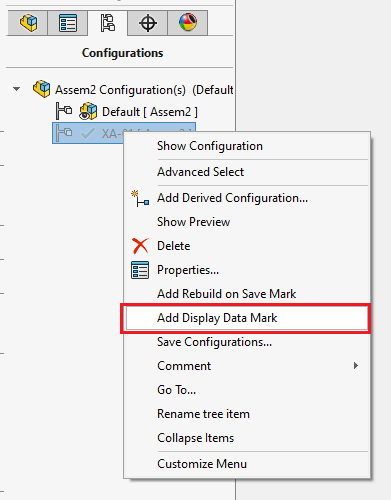Image resolution: width=391 pixels, height=500 pixels.
Task: Select the ConfigurationManager tab icon
Action: click(x=107, y=23)
